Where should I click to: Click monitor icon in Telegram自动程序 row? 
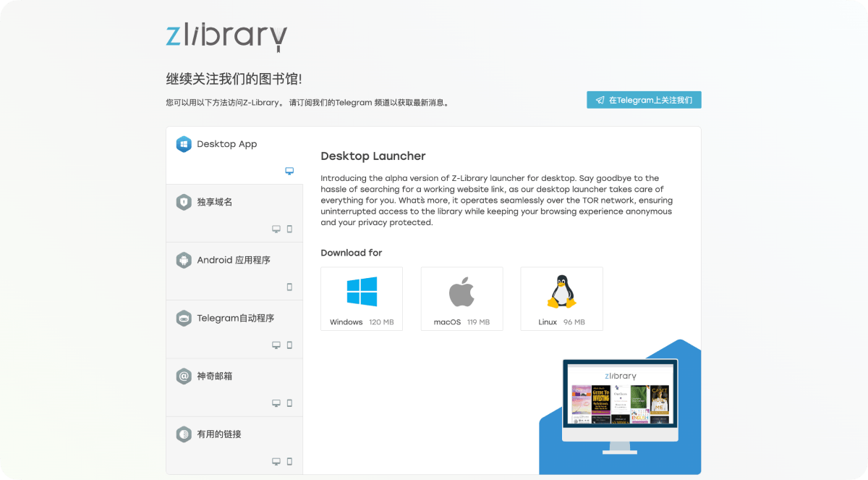click(x=276, y=345)
